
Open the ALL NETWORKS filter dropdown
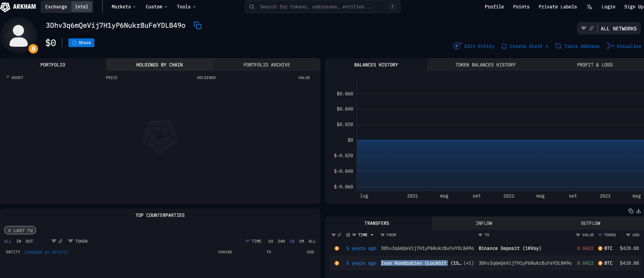(x=618, y=28)
